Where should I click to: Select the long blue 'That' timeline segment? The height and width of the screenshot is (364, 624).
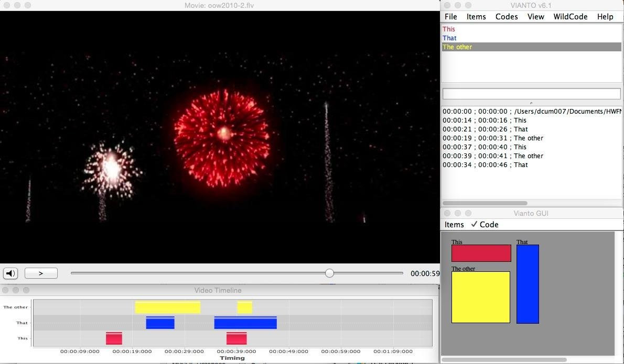click(x=245, y=323)
